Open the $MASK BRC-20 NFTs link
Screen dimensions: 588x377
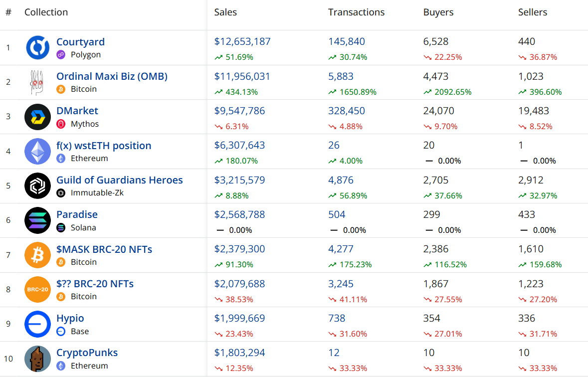pos(104,249)
